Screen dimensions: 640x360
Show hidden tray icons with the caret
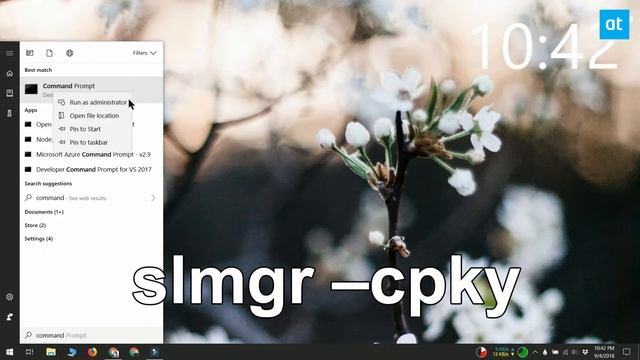[535, 352]
